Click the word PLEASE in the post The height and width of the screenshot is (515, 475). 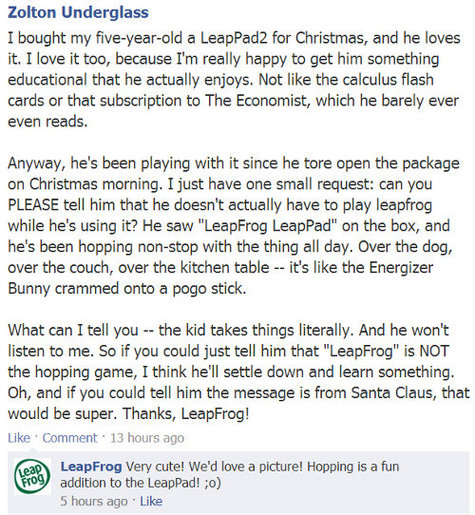[33, 205]
